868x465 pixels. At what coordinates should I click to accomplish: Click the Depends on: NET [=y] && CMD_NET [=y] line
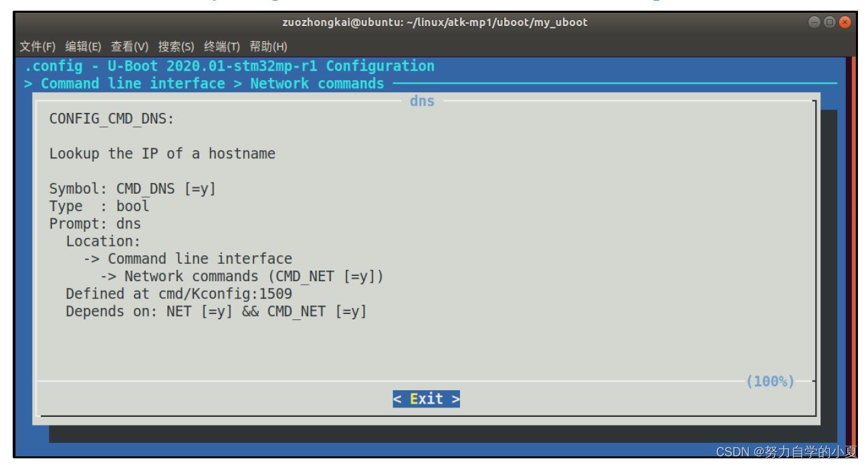click(x=216, y=311)
